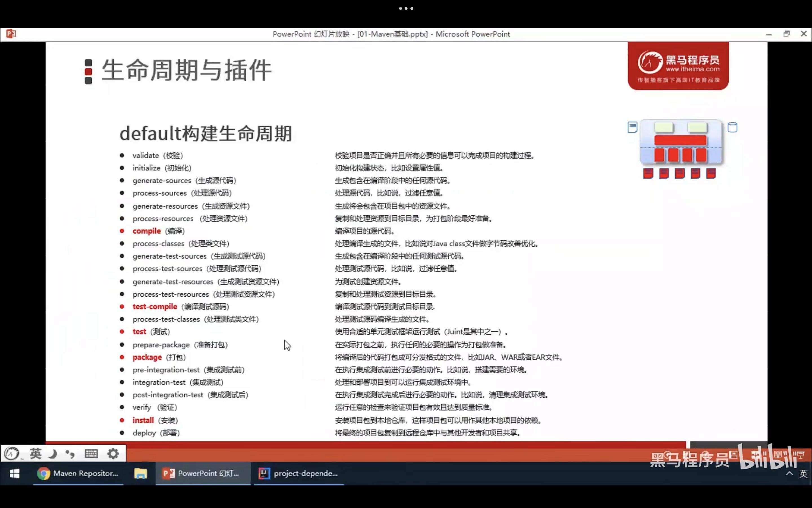The image size is (812, 508).
Task: Click the red architecture diagram graphic
Action: (x=681, y=149)
